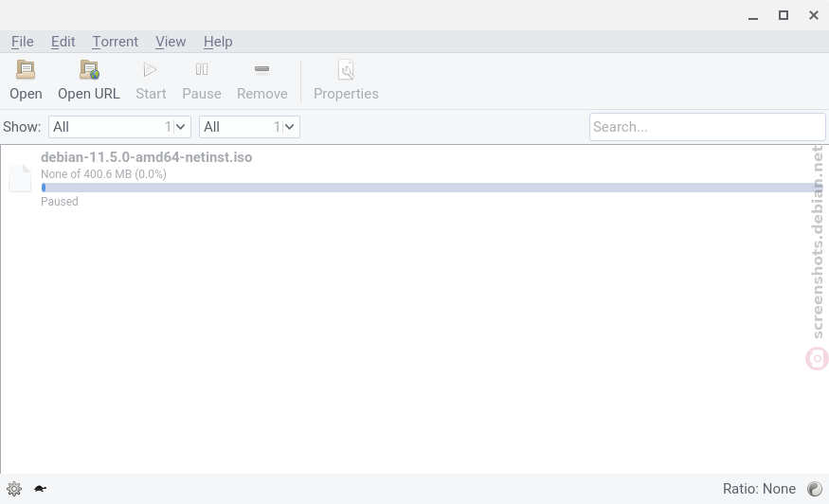Click the Open URL toolbar icon
The width and height of the screenshot is (829, 504).
89,70
